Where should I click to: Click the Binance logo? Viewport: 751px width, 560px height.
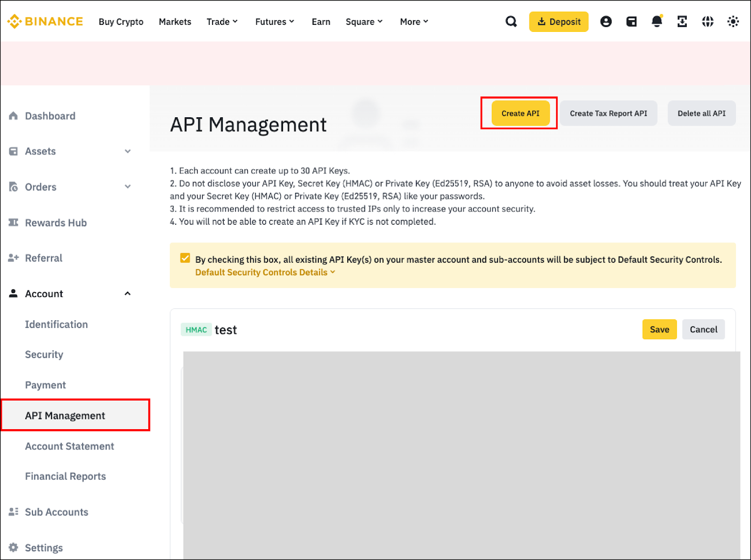45,22
